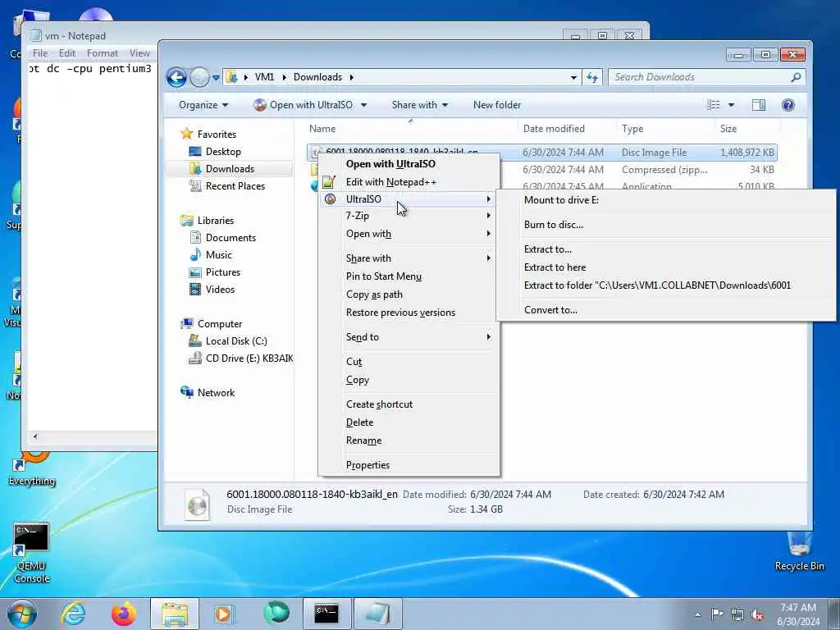840x630 pixels.
Task: Click the Windows Start button
Action: click(x=21, y=614)
